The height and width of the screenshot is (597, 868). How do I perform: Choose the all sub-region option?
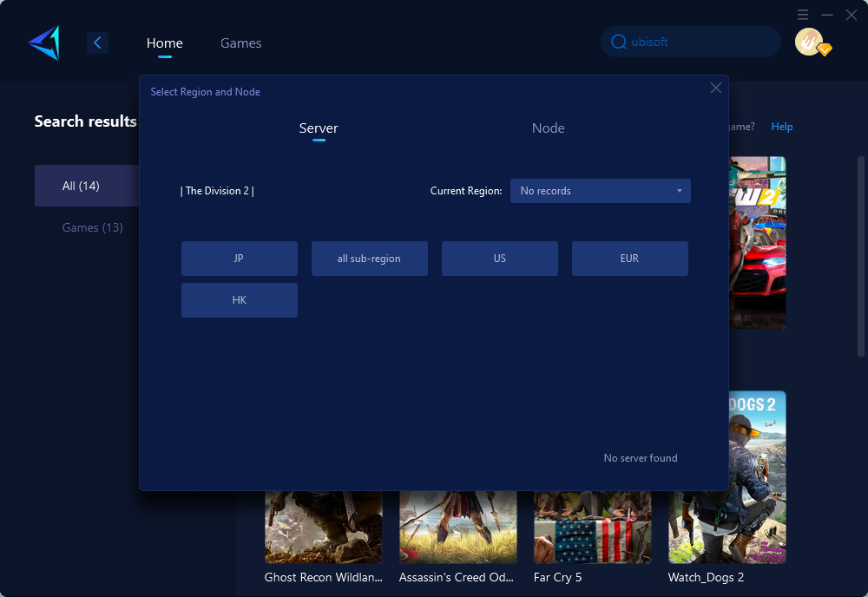pyautogui.click(x=369, y=259)
